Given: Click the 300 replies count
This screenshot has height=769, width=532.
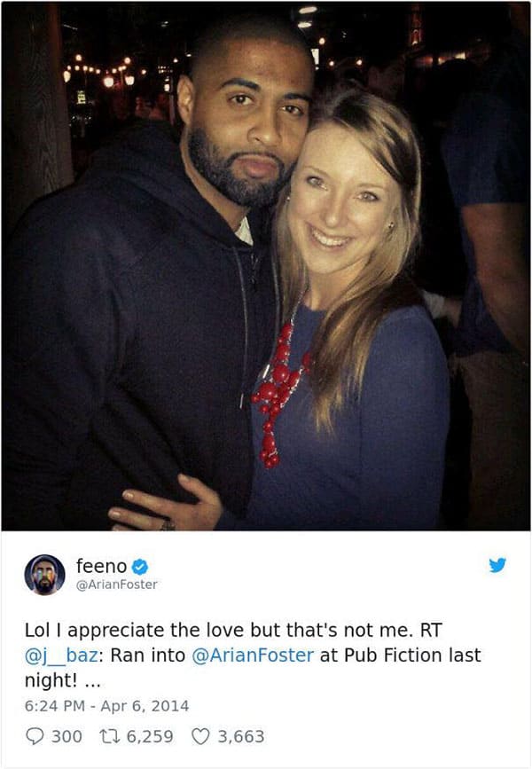Looking at the screenshot, I should click(x=66, y=736).
